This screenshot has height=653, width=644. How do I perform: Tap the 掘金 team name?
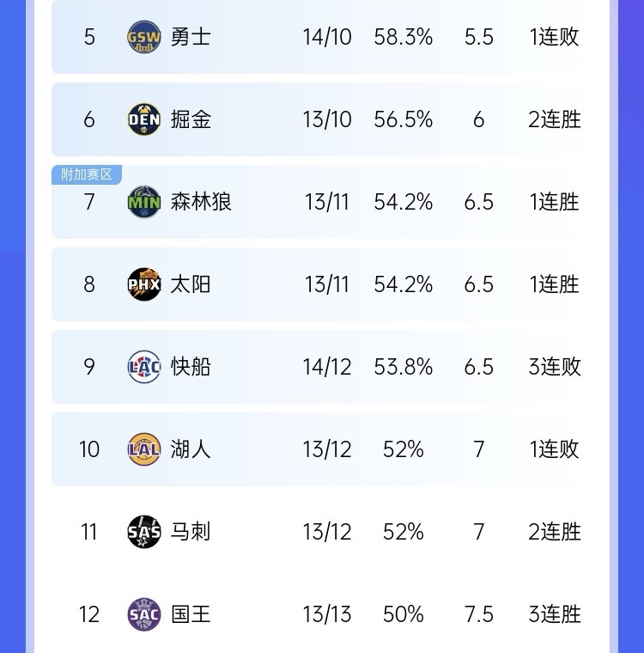click(191, 119)
